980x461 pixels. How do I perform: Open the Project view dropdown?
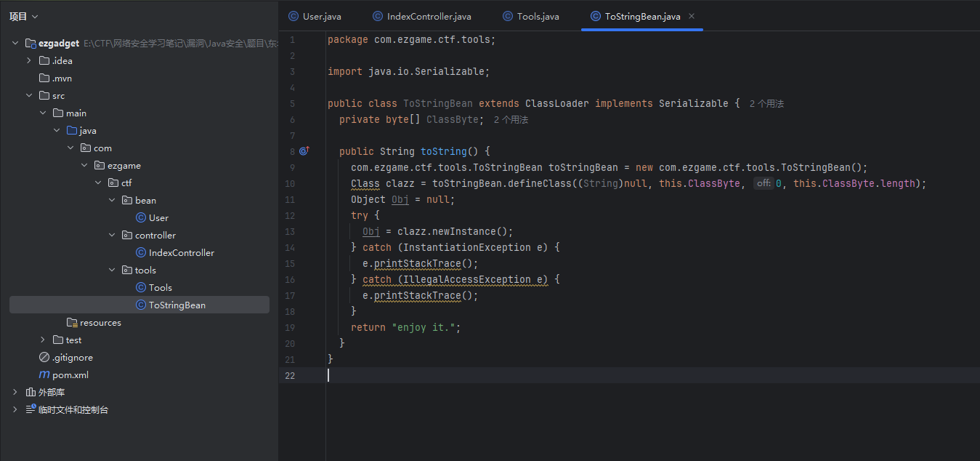coord(24,16)
